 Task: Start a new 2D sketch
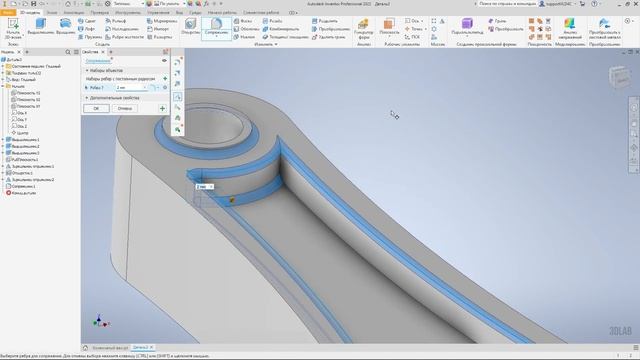[13, 29]
